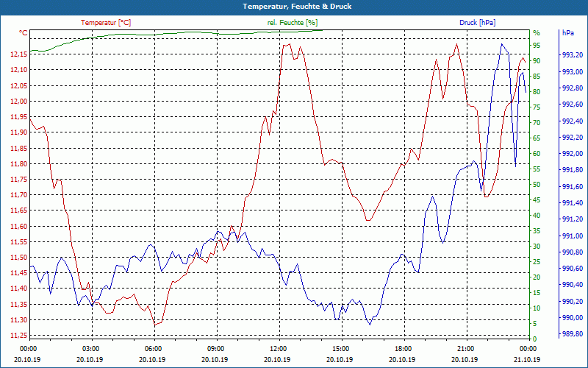Click the '991,40' pressure axis value
The height and width of the screenshot is (368, 588).
point(573,203)
